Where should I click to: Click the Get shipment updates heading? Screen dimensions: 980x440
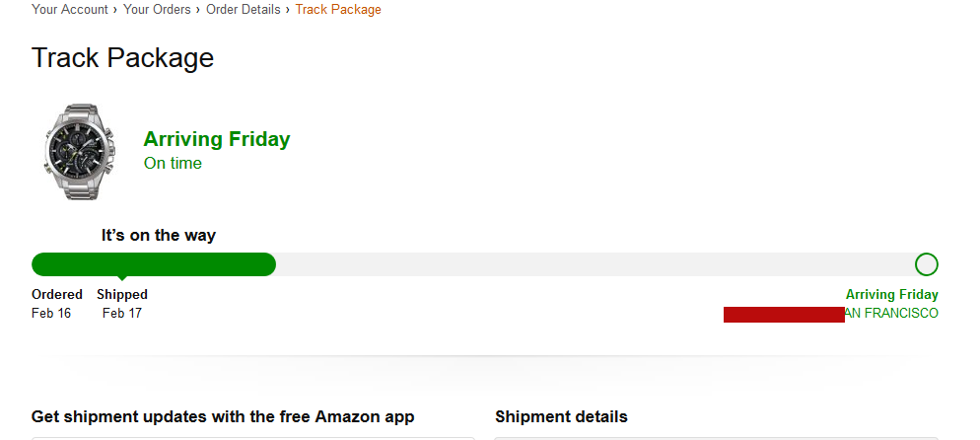click(223, 417)
